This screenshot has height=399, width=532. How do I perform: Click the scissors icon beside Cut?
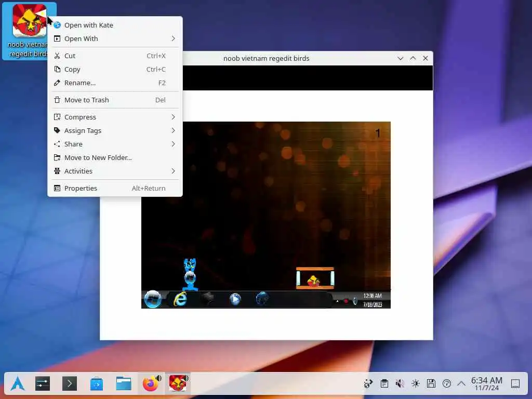[57, 56]
